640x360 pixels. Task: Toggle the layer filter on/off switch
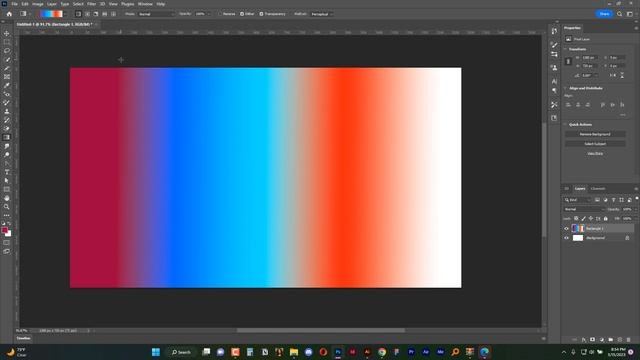pos(637,199)
